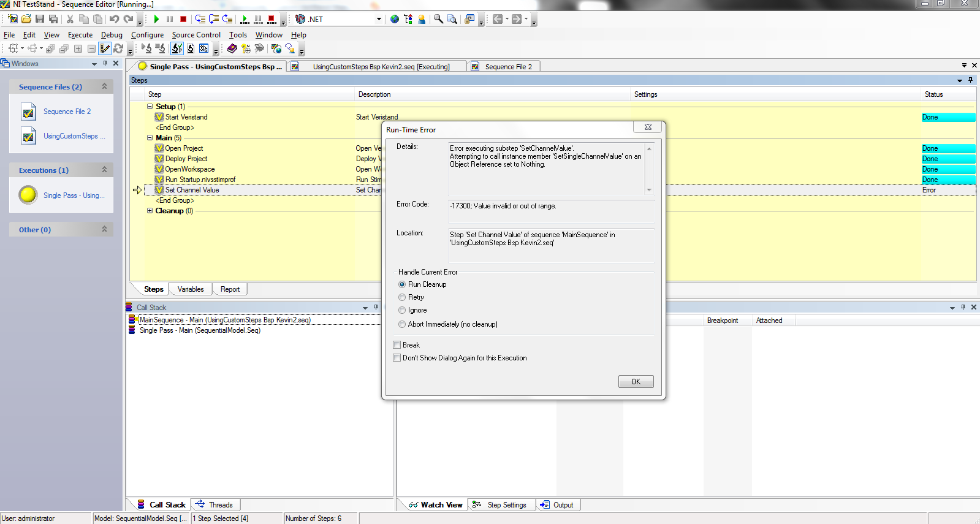Open the user manager person icon
Screen dimensions: 980x524
click(422, 19)
